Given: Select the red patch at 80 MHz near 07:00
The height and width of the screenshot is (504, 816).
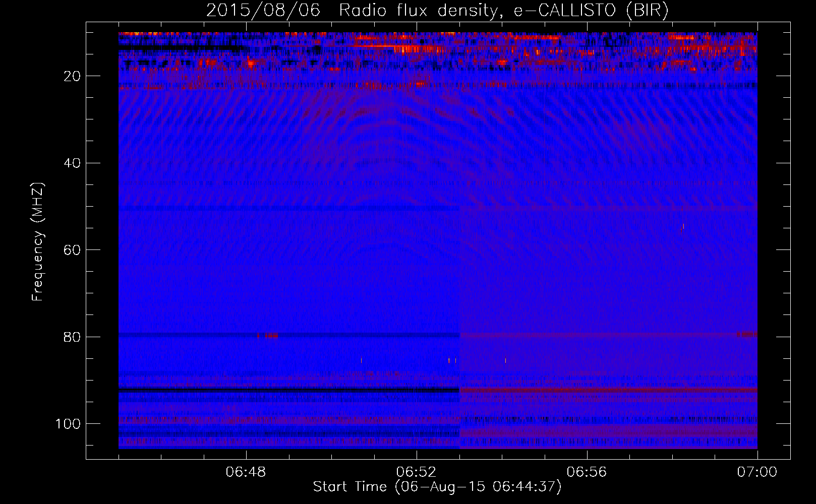Looking at the screenshot, I should pyautogui.click(x=746, y=334).
